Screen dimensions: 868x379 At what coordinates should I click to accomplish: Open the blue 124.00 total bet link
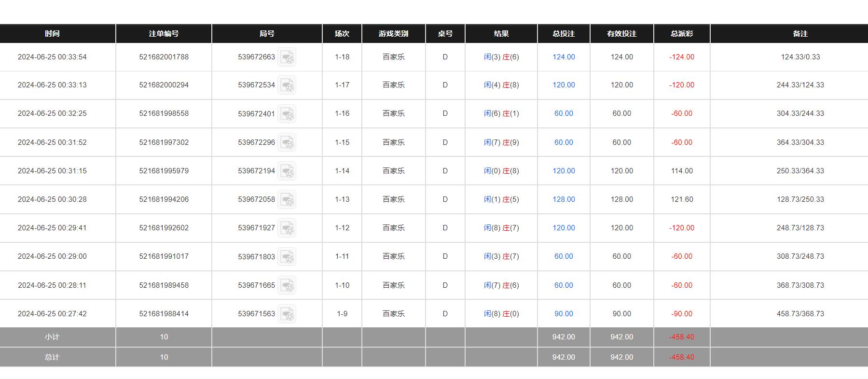[x=564, y=57]
